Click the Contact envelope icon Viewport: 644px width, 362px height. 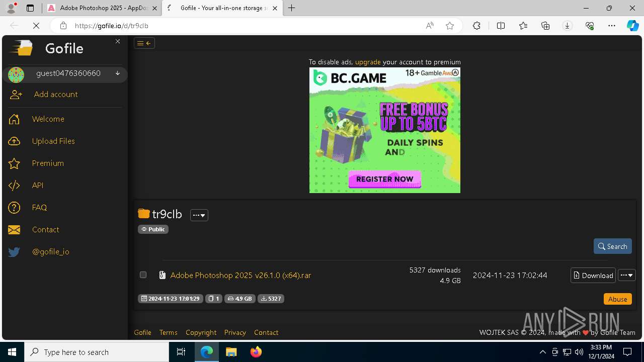14,230
